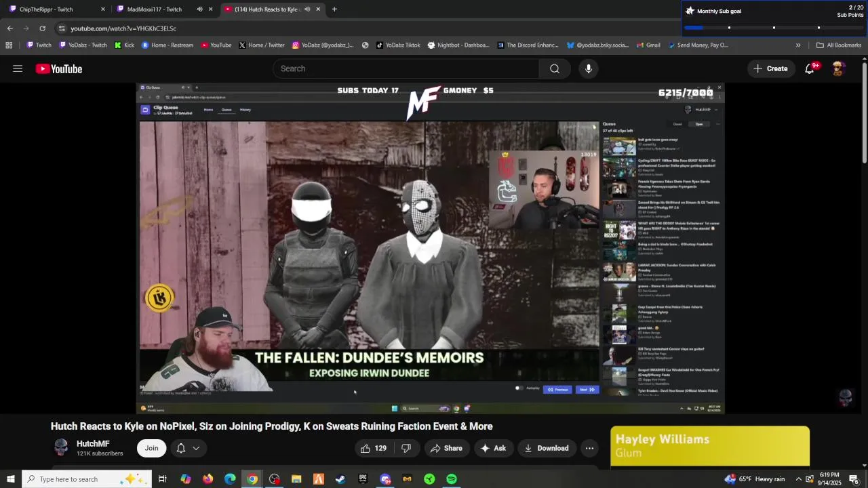868x488 pixels.
Task: Click the Create button
Action: click(770, 68)
